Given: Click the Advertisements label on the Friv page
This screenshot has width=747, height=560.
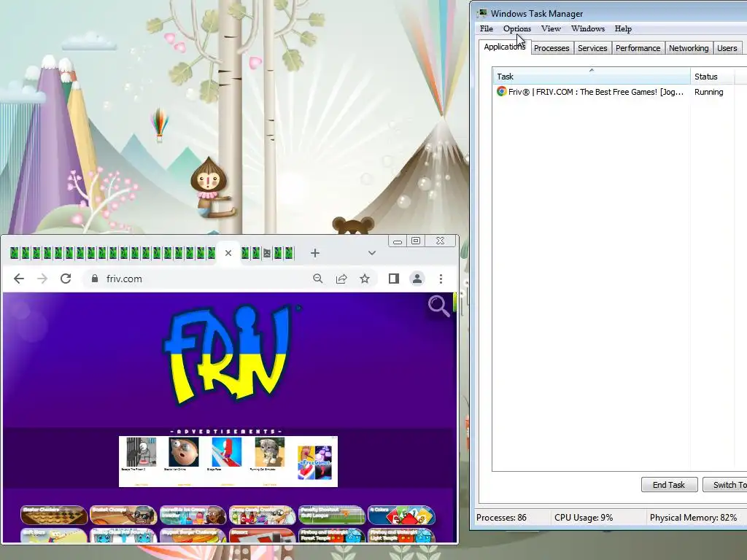Looking at the screenshot, I should (x=226, y=432).
